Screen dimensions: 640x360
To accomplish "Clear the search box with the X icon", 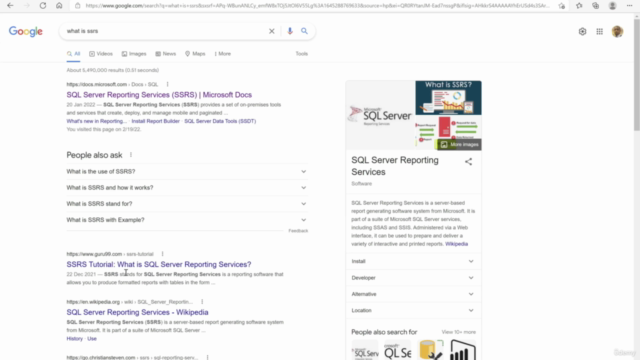I will (x=271, y=31).
